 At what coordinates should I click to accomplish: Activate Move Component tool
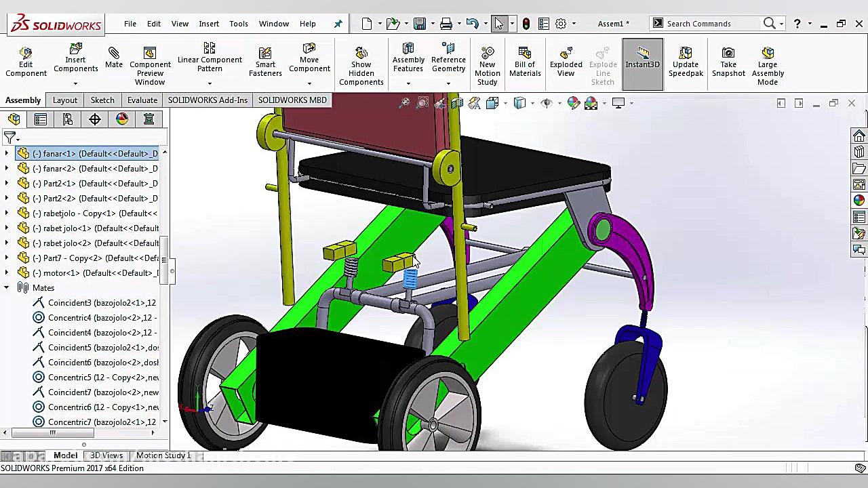[309, 58]
